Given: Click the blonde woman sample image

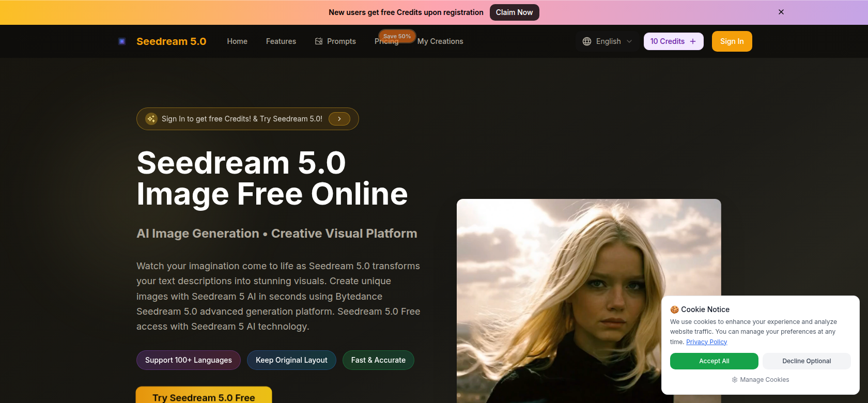Looking at the screenshot, I should pyautogui.click(x=588, y=301).
